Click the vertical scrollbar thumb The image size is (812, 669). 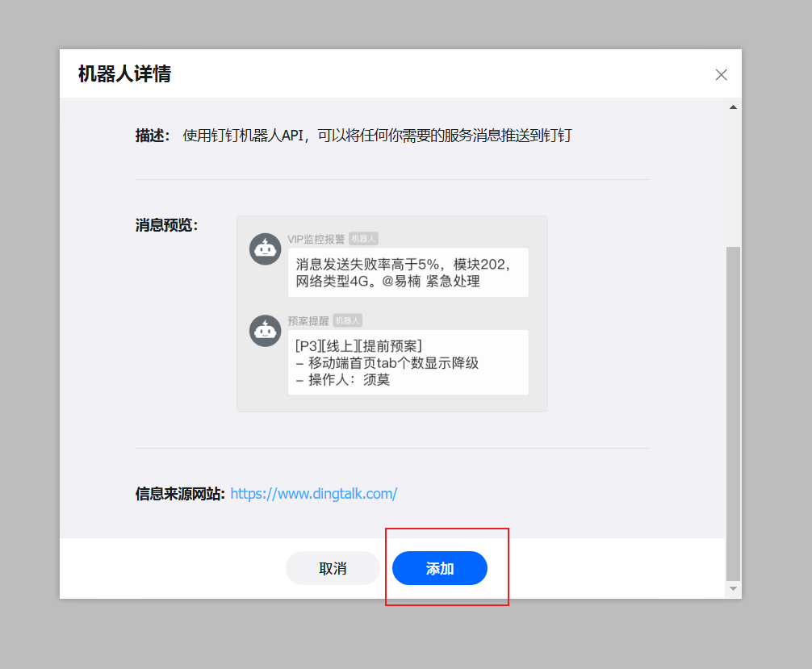tap(733, 414)
